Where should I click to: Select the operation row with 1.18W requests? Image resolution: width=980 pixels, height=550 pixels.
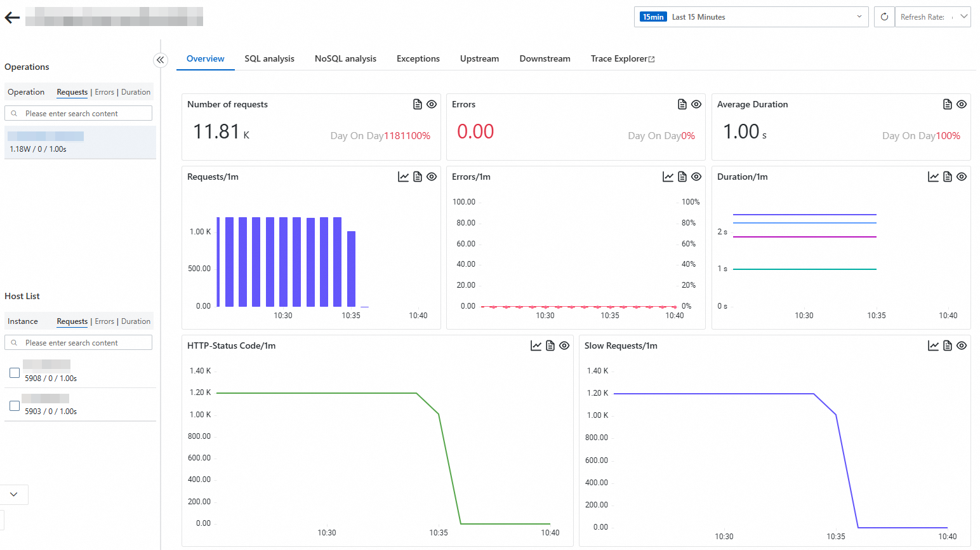(80, 142)
